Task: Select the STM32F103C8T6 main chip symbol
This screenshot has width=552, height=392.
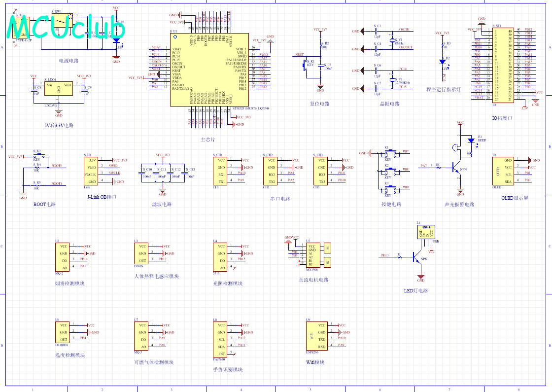Action: click(x=209, y=70)
